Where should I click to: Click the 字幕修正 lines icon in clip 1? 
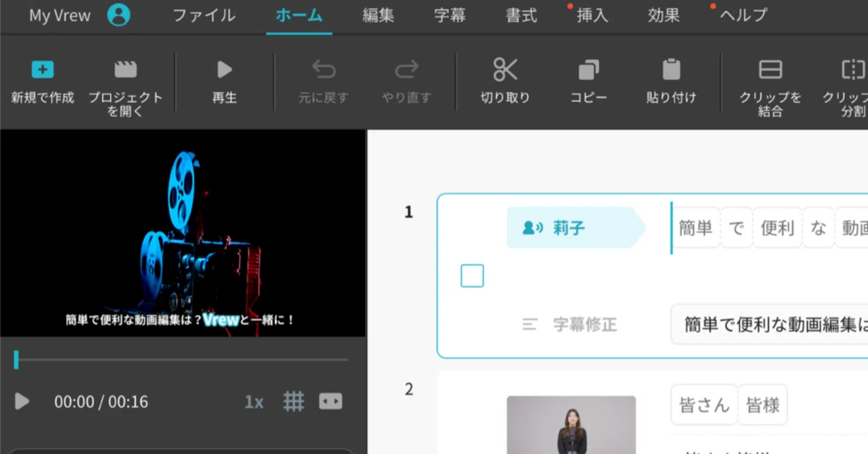[x=530, y=325]
